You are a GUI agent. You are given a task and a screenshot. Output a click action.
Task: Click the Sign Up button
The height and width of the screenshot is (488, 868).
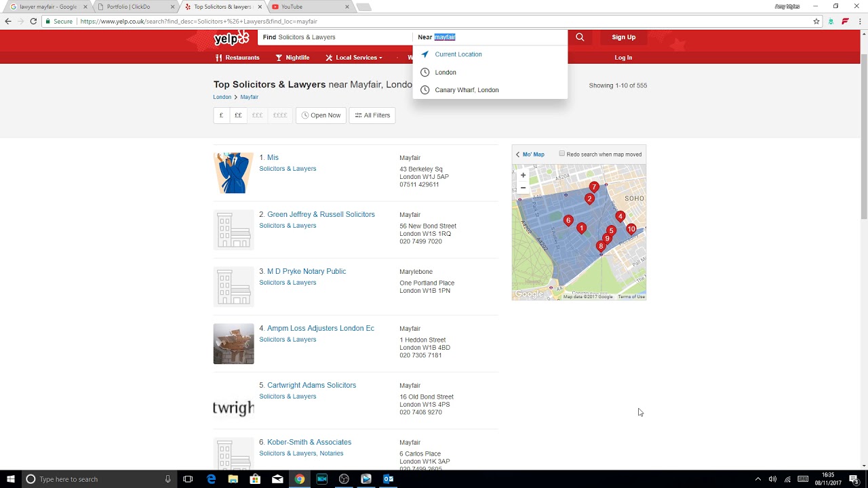click(x=623, y=37)
